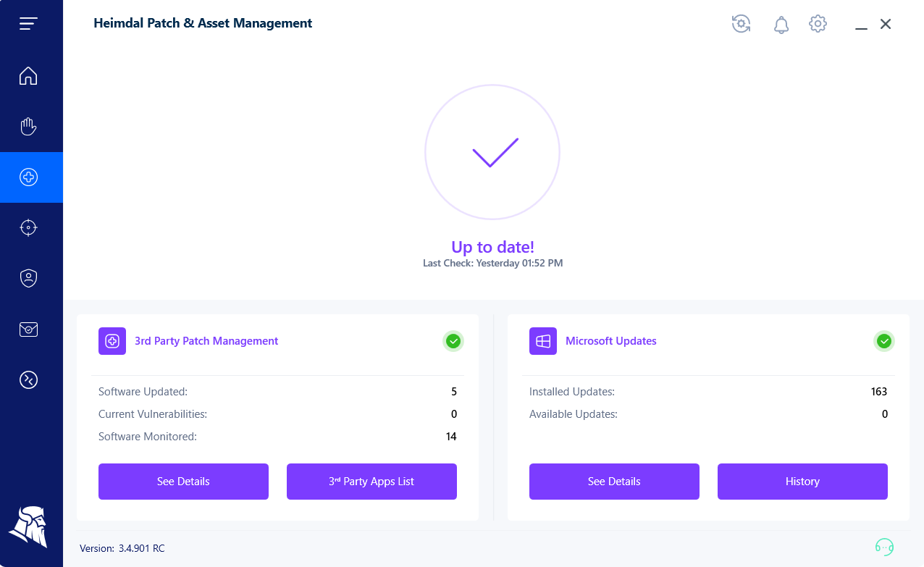Click the refresh scan icon in the header

tap(741, 24)
